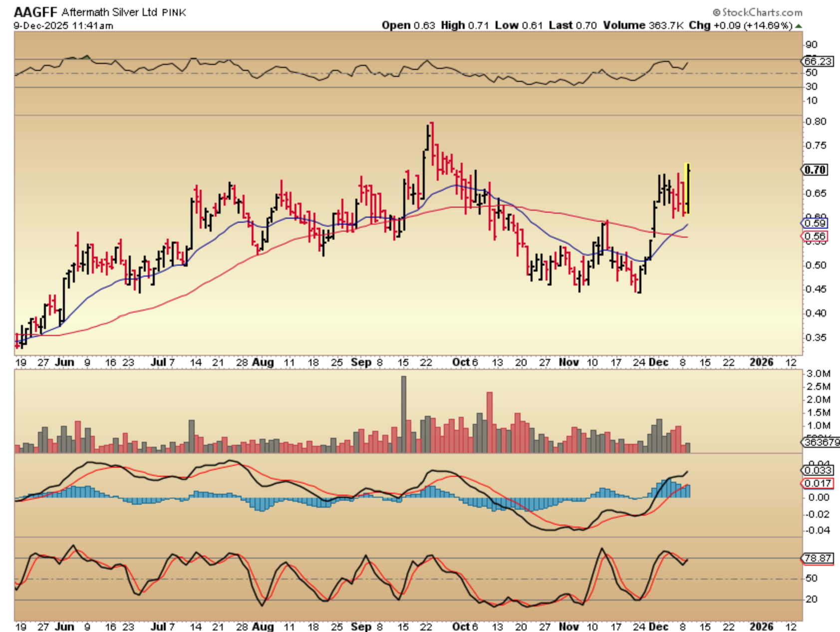Click the MACD signal value tag 0.017
This screenshot has width=840, height=632.
(818, 483)
